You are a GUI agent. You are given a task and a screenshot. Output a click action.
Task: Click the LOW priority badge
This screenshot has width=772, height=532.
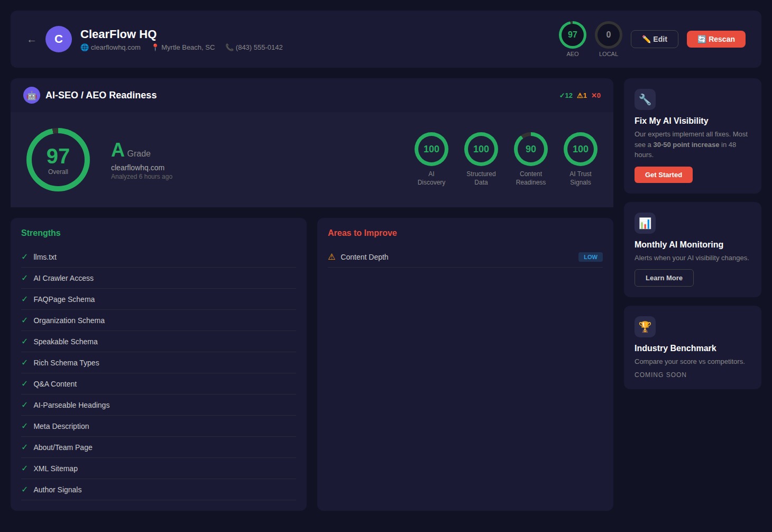[590, 257]
